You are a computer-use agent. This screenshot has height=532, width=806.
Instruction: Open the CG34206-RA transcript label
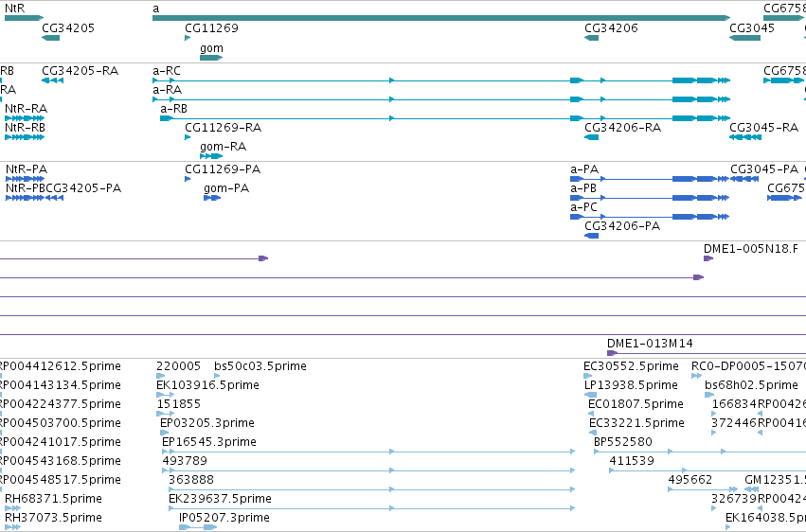click(622, 127)
